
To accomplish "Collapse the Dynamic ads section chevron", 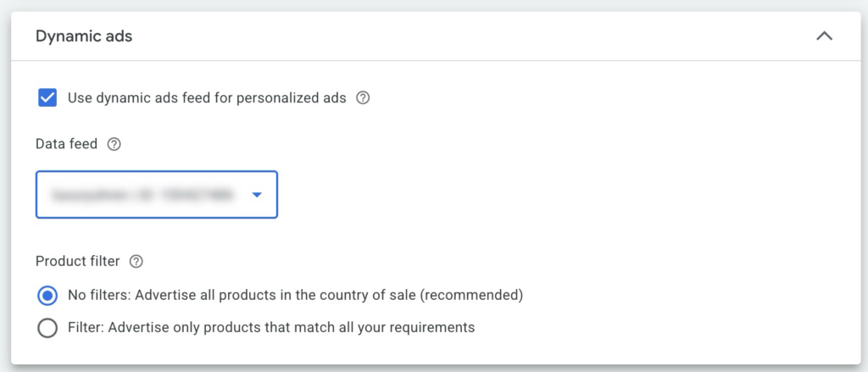I will pos(823,36).
